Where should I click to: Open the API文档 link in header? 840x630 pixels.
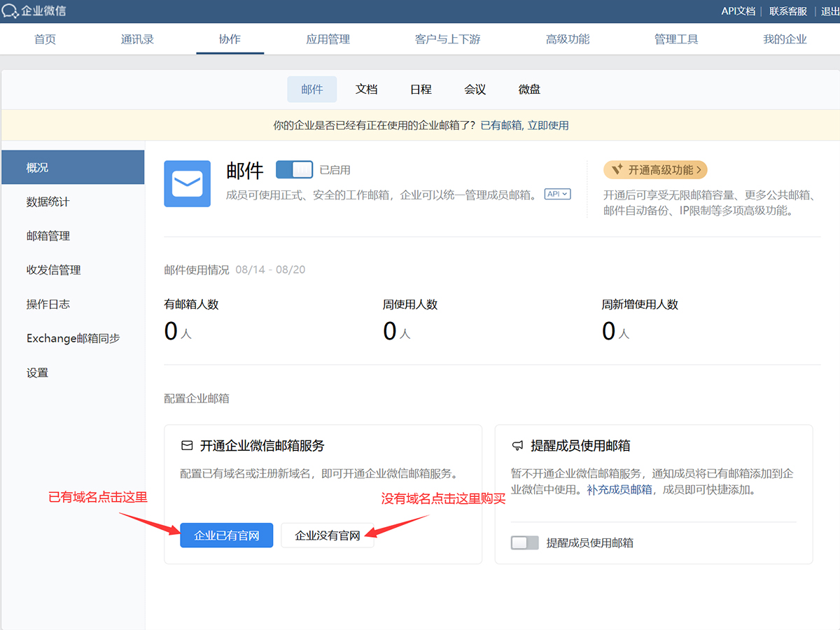[x=738, y=11]
